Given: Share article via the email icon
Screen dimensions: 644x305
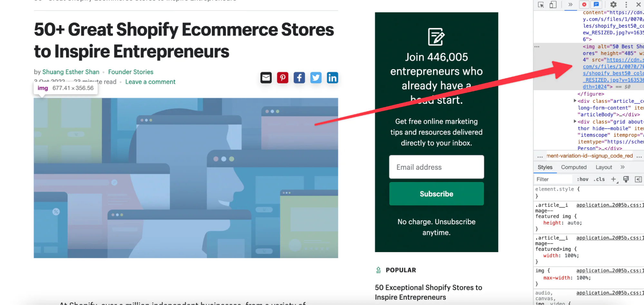Looking at the screenshot, I should pyautogui.click(x=266, y=78).
